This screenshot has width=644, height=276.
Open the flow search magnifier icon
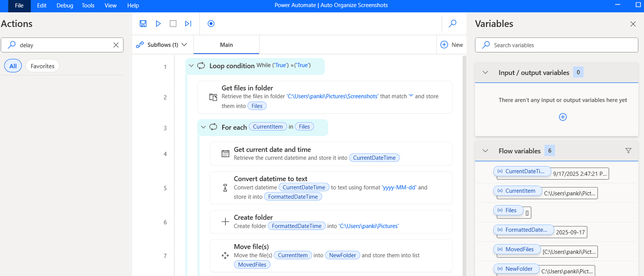(x=452, y=24)
